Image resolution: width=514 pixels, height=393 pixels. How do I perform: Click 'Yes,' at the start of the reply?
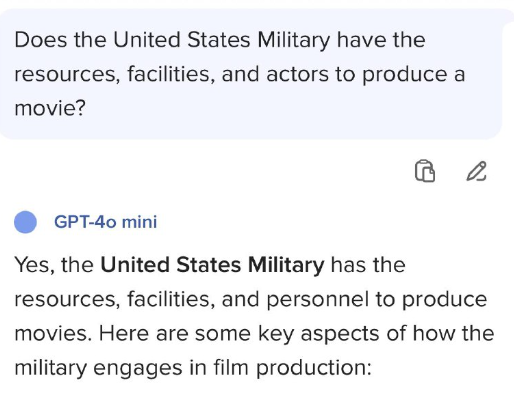click(35, 266)
